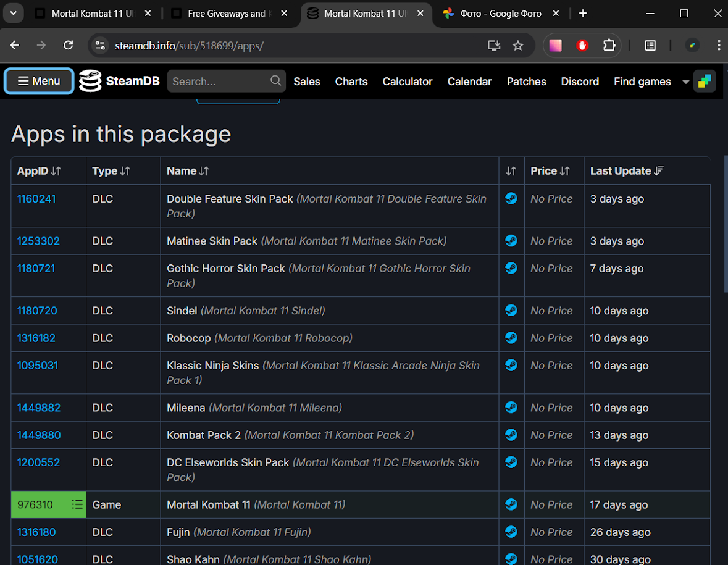Click the pink gradient extension icon
This screenshot has width=728, height=565.
click(555, 46)
